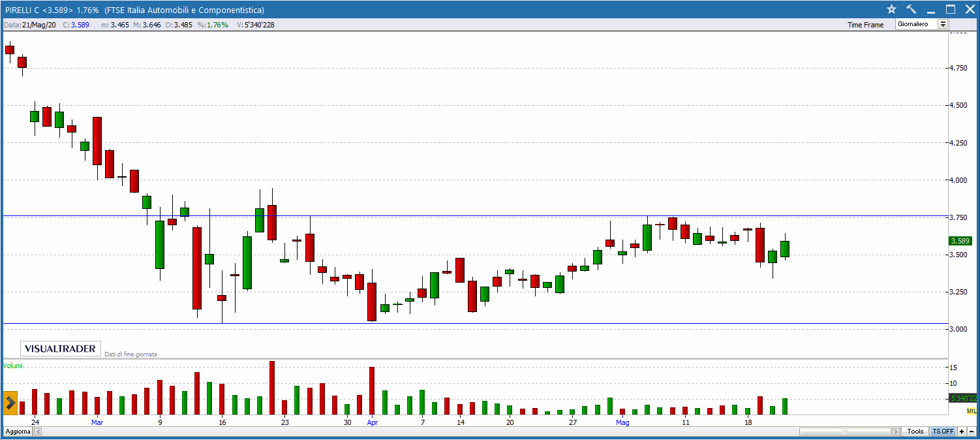980x440 pixels.
Task: Click the volume value label 5'340'22
Action: pos(963,398)
